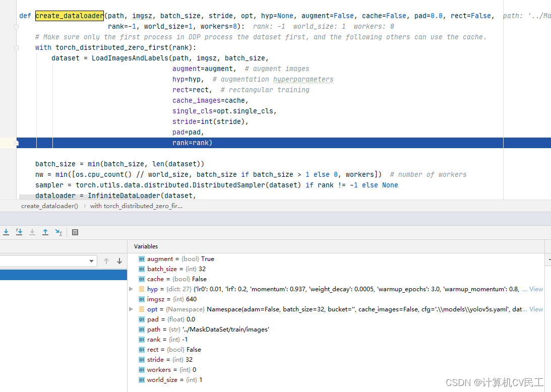Expand the opt Namespace variable
Image resolution: width=551 pixels, height=392 pixels.
point(131,309)
